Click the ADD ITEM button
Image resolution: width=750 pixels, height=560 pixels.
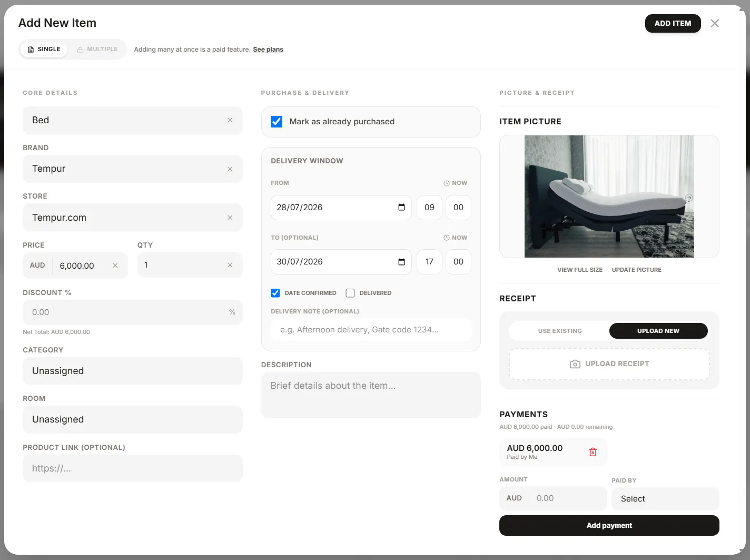coord(673,23)
